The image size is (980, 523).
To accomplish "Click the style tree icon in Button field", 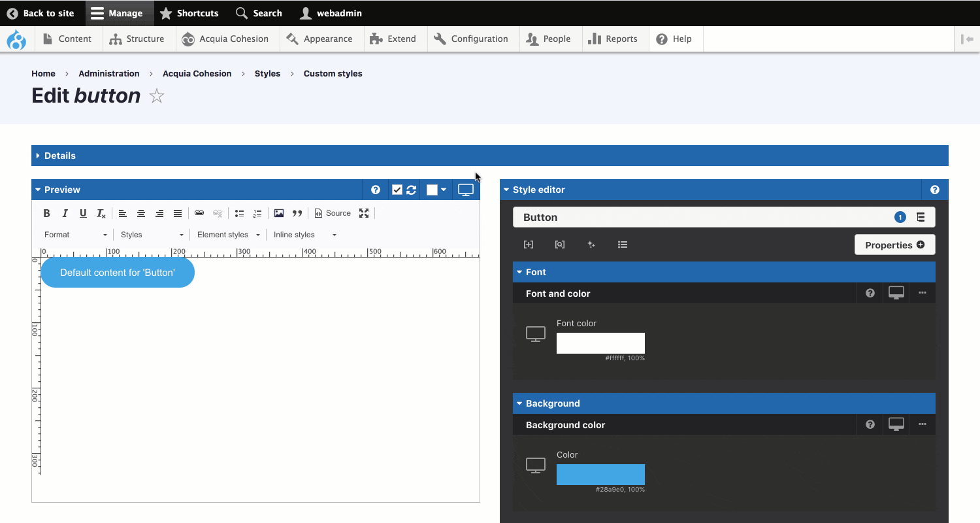I will [921, 217].
